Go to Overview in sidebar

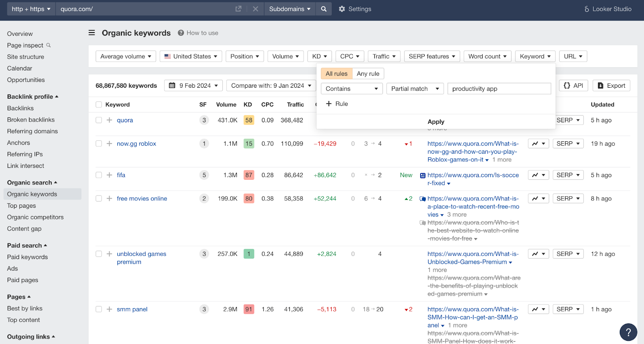[x=20, y=34]
